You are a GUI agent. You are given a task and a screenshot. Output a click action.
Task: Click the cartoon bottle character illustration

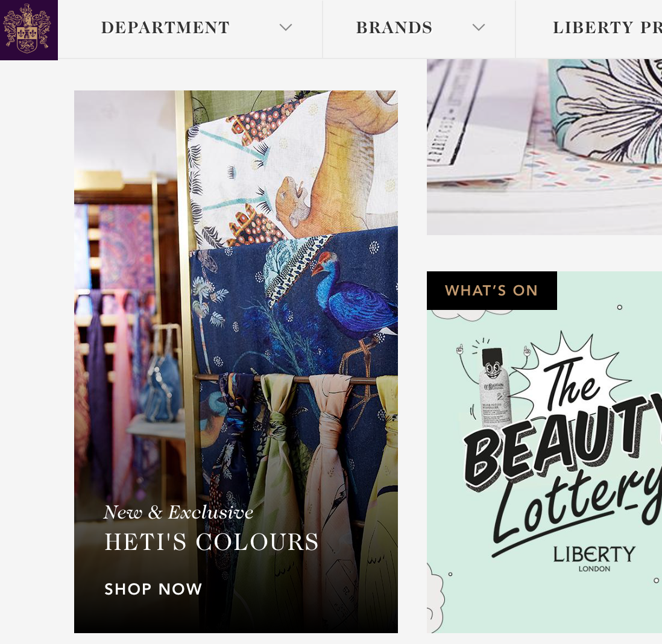[x=493, y=387]
